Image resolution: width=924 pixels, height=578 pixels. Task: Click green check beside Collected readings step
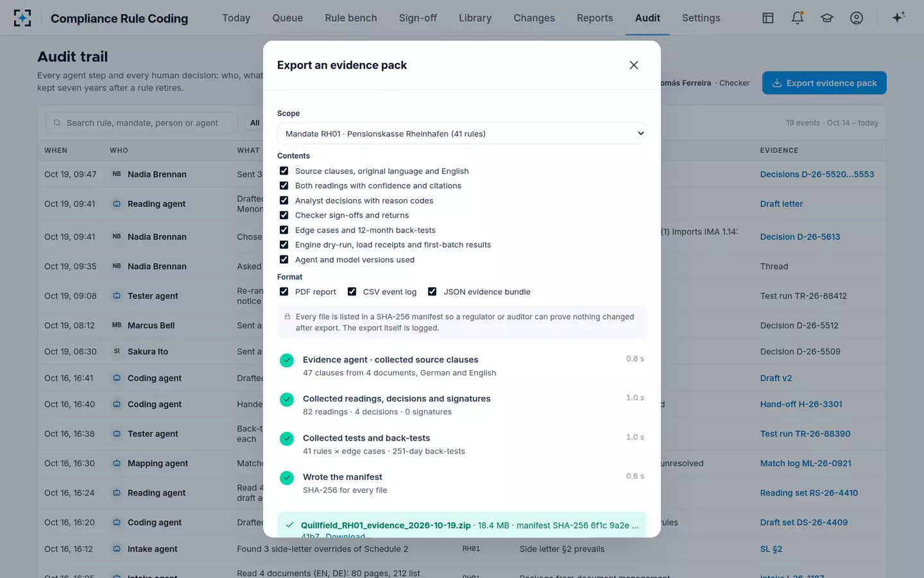pos(287,399)
